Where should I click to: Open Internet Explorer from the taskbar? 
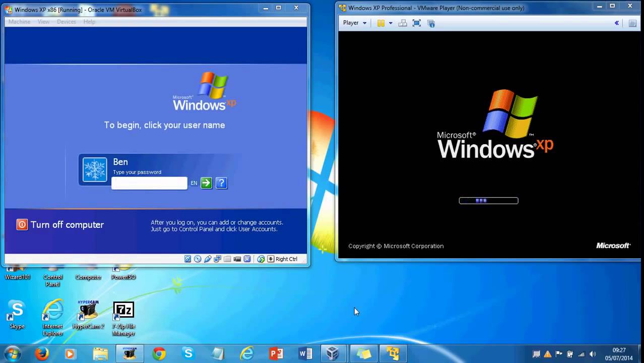[x=247, y=354]
